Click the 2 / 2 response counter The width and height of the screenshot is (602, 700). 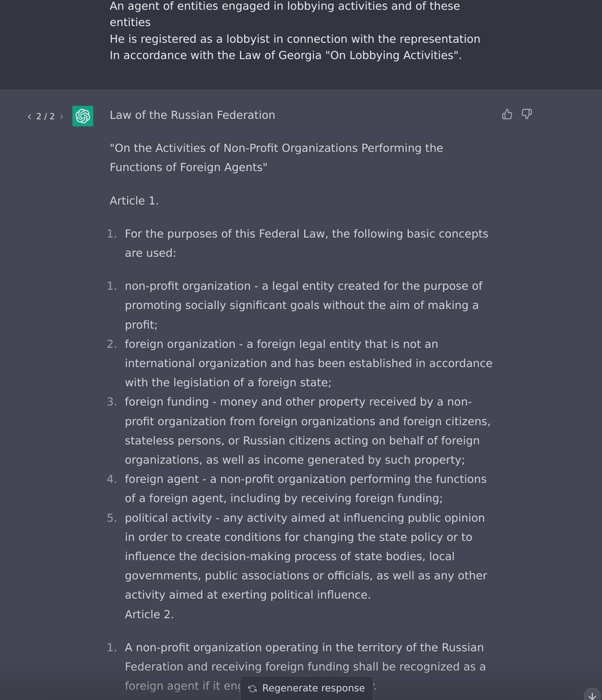click(x=45, y=117)
